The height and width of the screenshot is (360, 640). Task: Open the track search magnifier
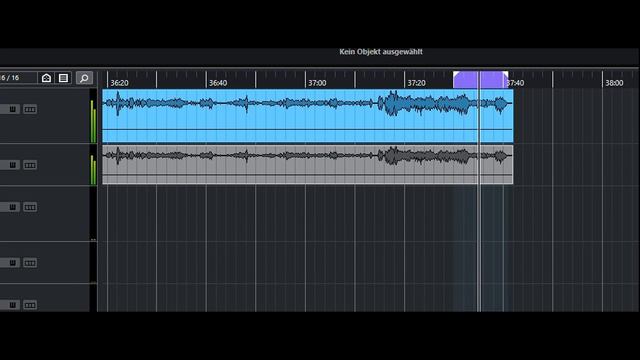(84, 78)
